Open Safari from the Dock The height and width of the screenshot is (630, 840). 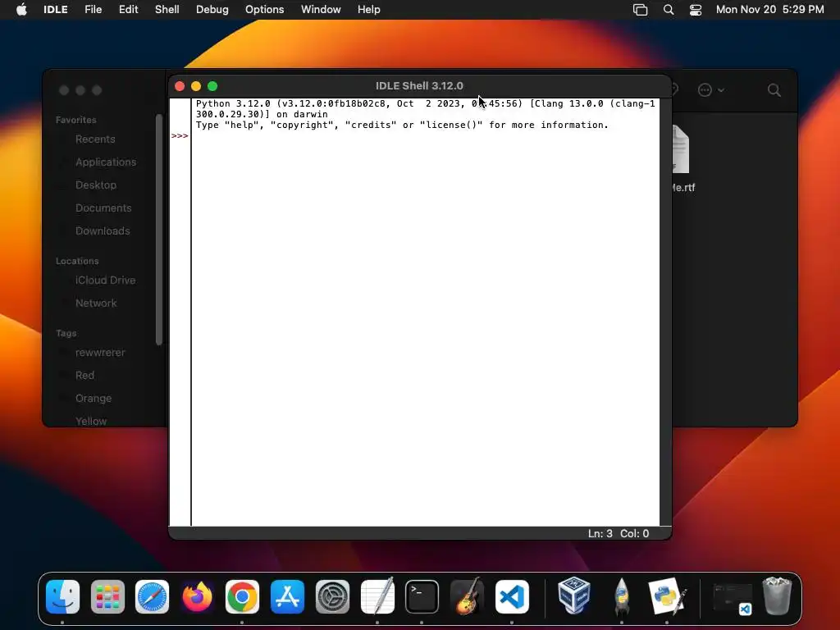[152, 597]
